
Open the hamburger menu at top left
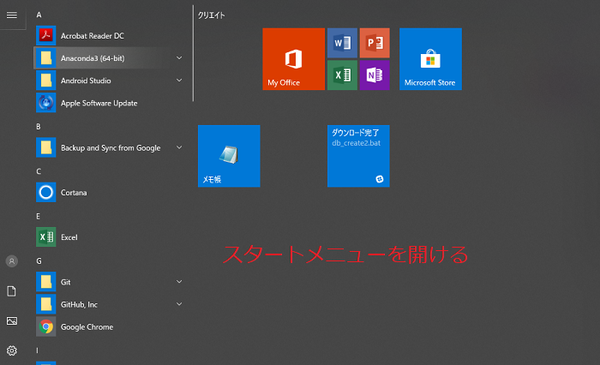12,15
